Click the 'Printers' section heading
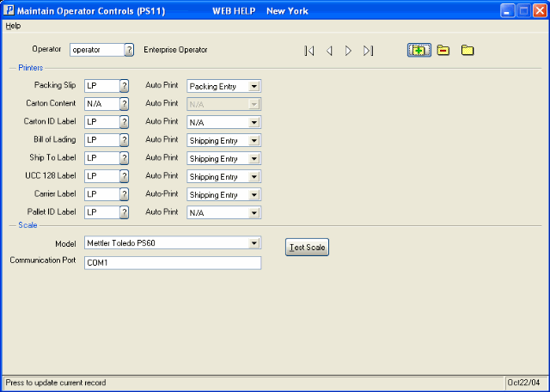Viewport: 550px width, 392px height. [31, 68]
